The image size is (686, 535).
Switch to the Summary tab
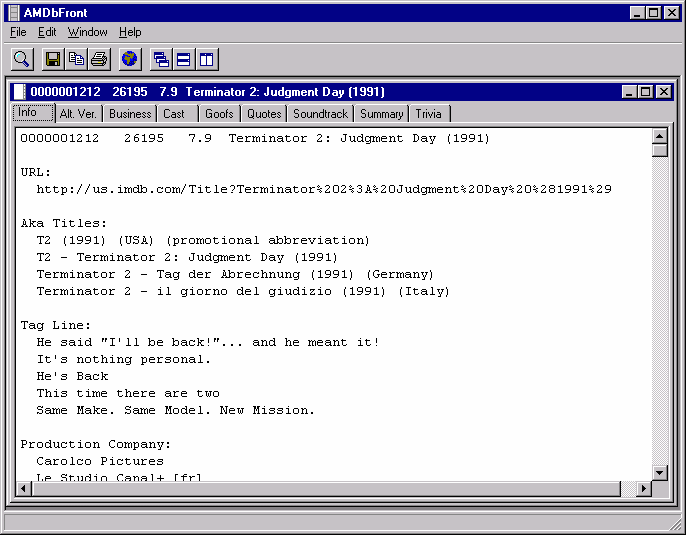coord(382,114)
